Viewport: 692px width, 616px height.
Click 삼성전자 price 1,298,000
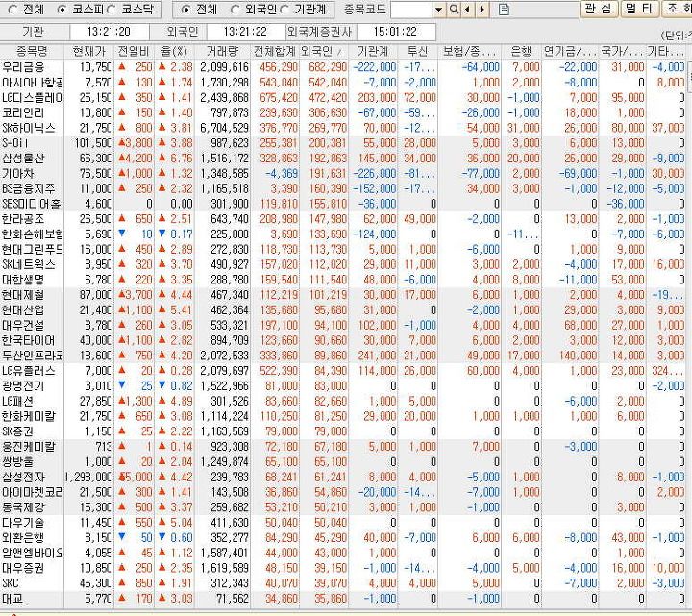(x=88, y=477)
